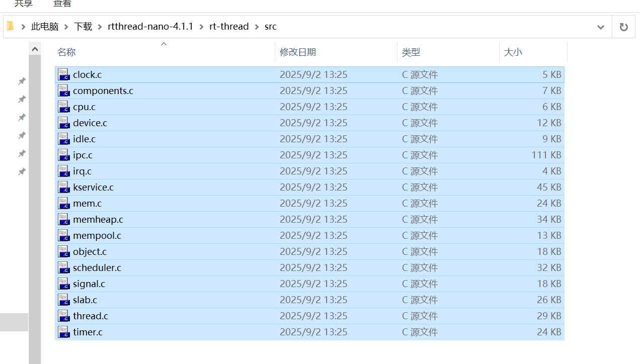640x364 pixels.
Task: Click the signal.c file icon
Action: [63, 284]
